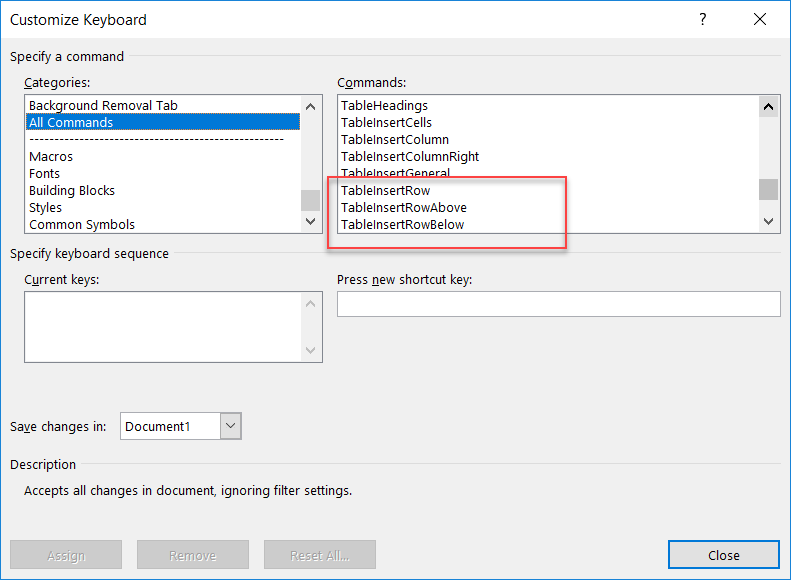Focus the Press new shortcut key field

(558, 304)
